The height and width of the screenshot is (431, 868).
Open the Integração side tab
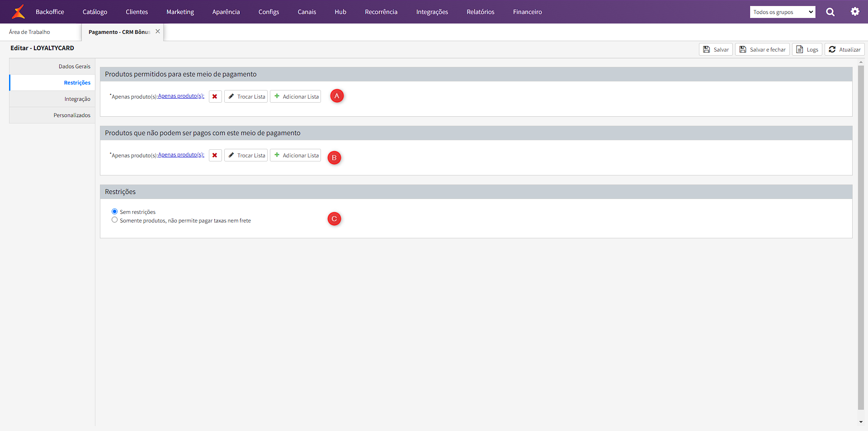pos(52,99)
